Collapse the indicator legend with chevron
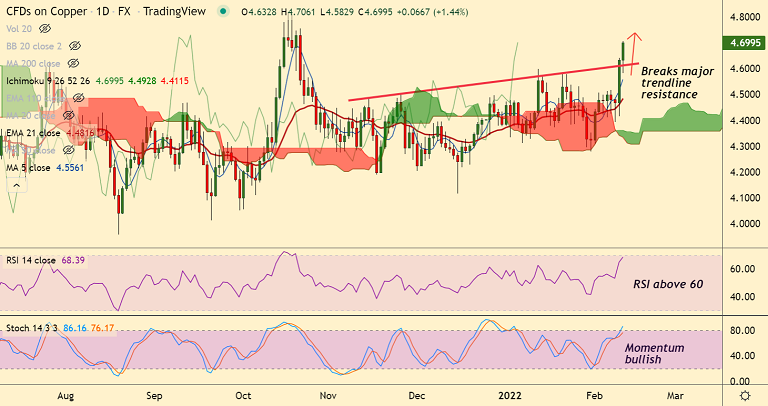Image resolution: width=768 pixels, height=406 pixels. [x=16, y=185]
